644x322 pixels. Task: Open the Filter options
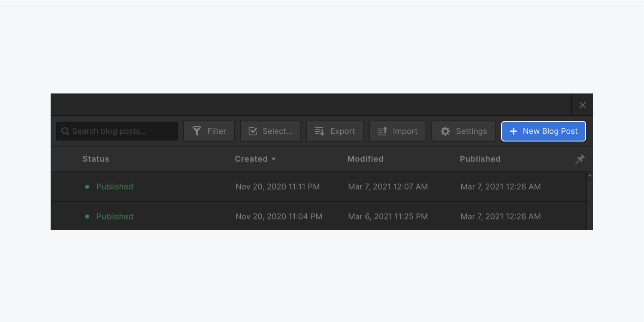click(209, 131)
